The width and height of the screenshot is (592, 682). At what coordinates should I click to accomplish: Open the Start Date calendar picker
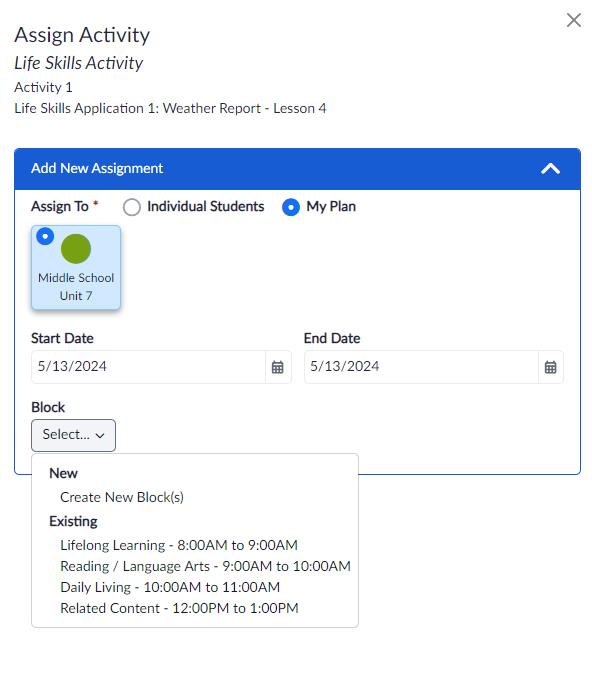tap(278, 367)
